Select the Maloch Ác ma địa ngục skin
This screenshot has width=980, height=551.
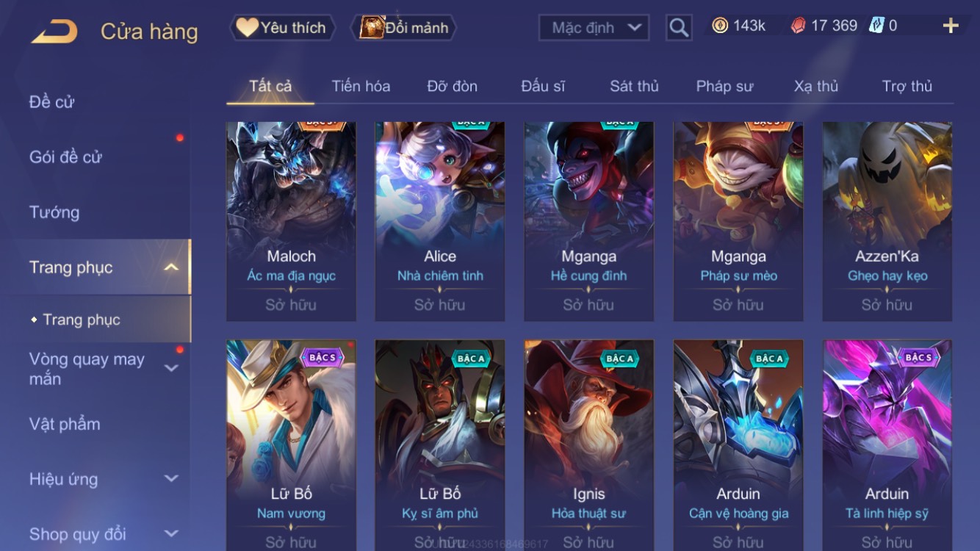pos(291,222)
